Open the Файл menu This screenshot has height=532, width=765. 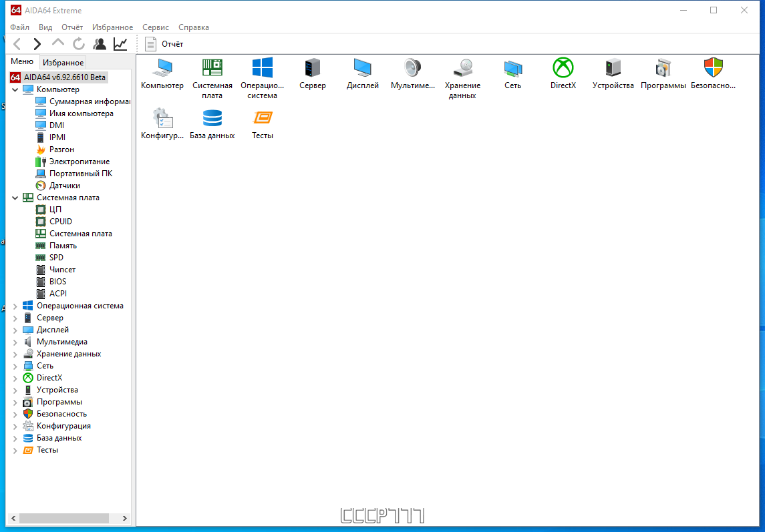(x=19, y=27)
